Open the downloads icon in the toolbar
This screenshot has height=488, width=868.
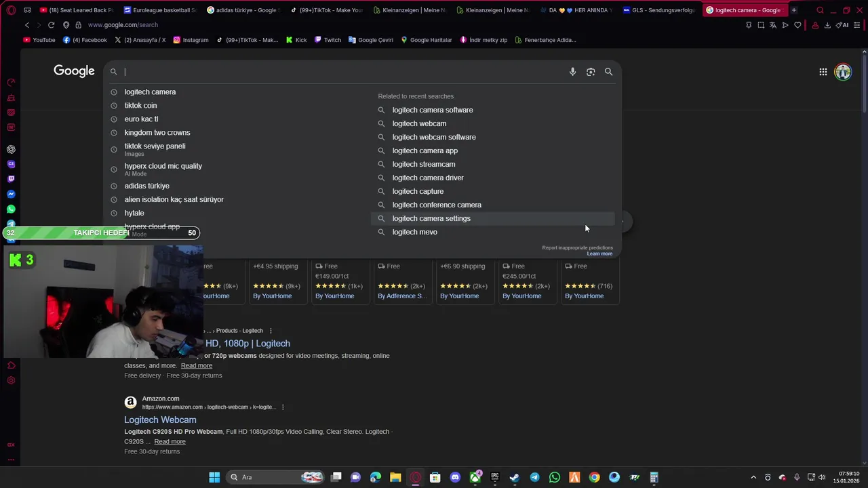tap(827, 25)
